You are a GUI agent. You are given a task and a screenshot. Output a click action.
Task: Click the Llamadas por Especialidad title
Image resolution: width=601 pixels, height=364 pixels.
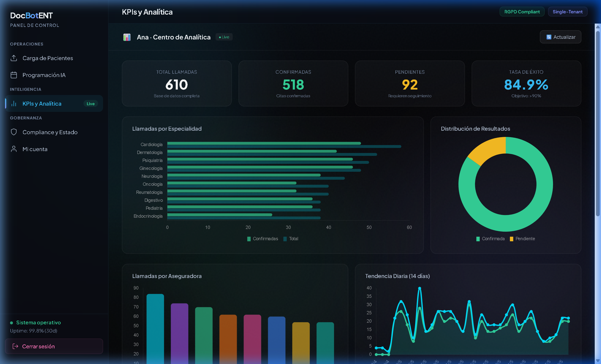[x=167, y=129]
